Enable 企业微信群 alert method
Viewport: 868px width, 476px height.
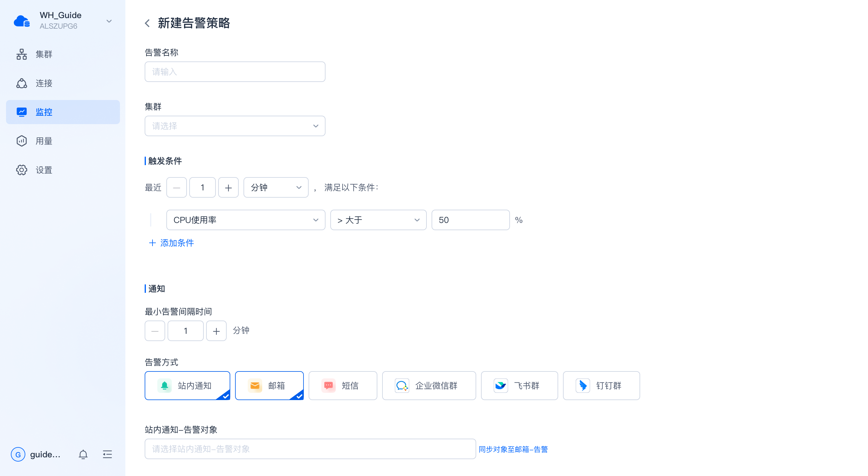tap(429, 385)
